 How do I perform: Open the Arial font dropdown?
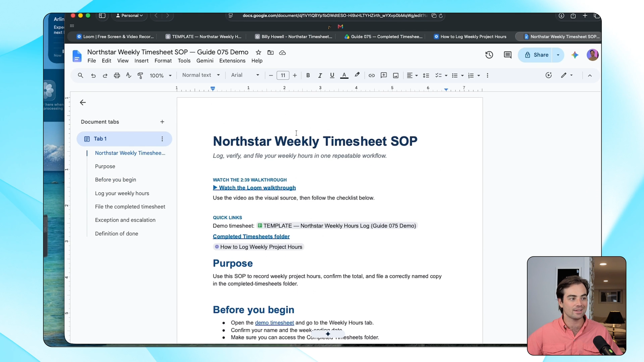245,75
